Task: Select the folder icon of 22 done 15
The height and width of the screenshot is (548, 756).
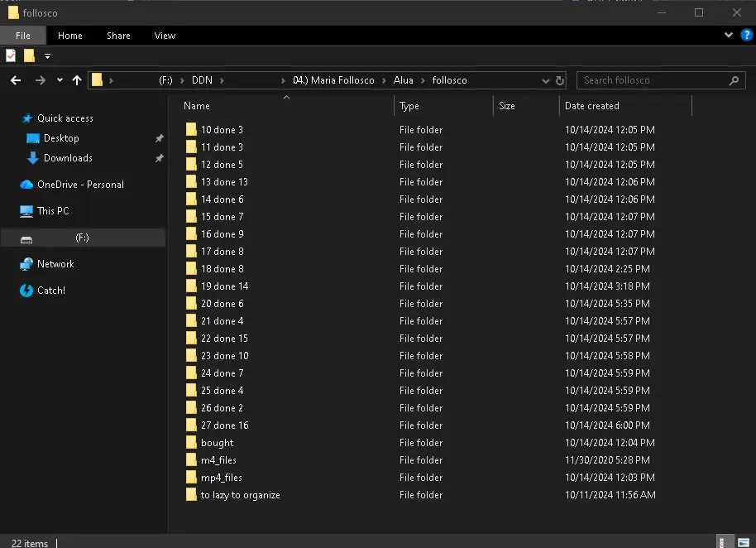Action: pyautogui.click(x=191, y=338)
